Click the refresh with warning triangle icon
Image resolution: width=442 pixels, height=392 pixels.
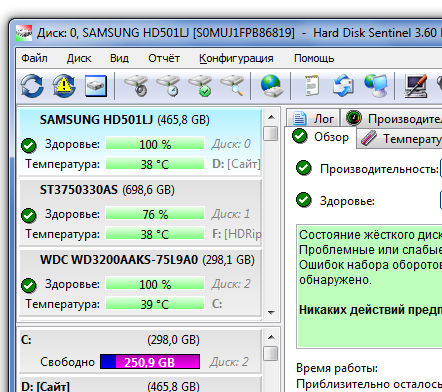pyautogui.click(x=64, y=86)
